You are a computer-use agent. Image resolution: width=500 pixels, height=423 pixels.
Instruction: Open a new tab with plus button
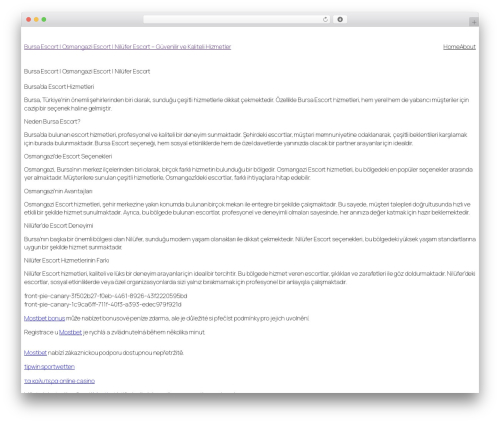(x=474, y=22)
